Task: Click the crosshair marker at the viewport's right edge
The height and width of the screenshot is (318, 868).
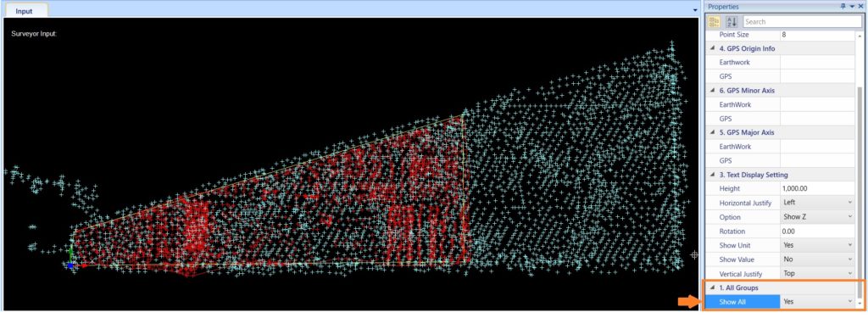Action: [694, 255]
